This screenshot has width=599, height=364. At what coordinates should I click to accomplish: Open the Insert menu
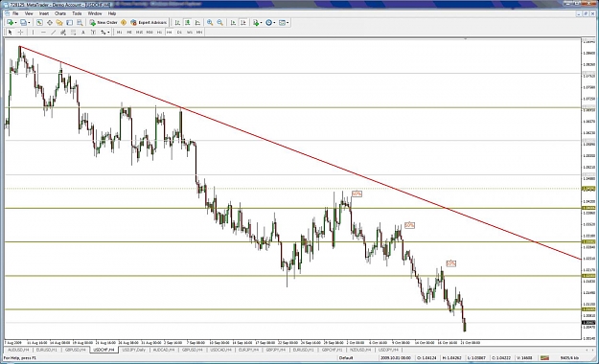[44, 13]
